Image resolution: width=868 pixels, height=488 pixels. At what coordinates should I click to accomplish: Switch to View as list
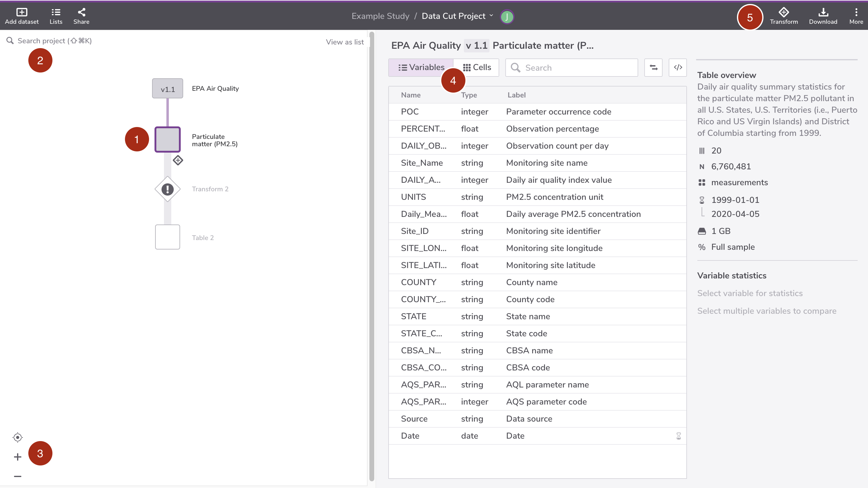pyautogui.click(x=345, y=42)
